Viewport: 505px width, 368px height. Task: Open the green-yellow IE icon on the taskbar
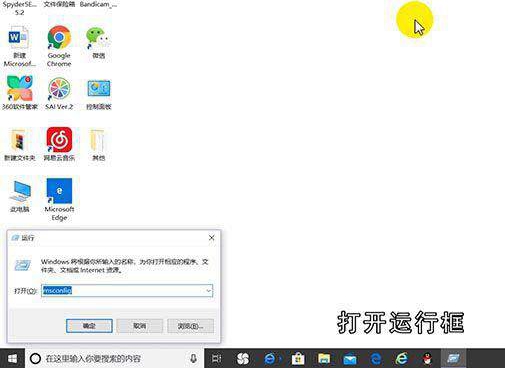402,359
